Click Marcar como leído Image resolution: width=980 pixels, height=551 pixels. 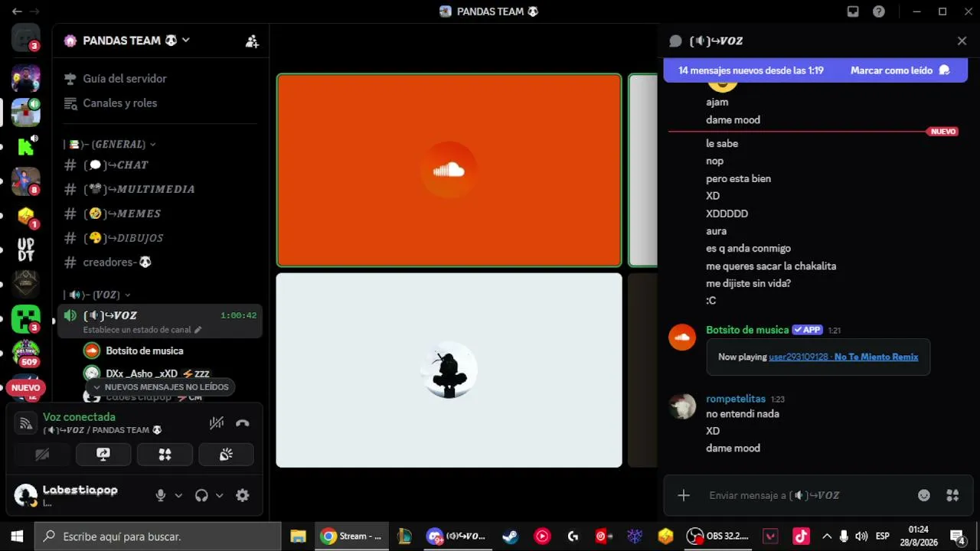point(900,70)
